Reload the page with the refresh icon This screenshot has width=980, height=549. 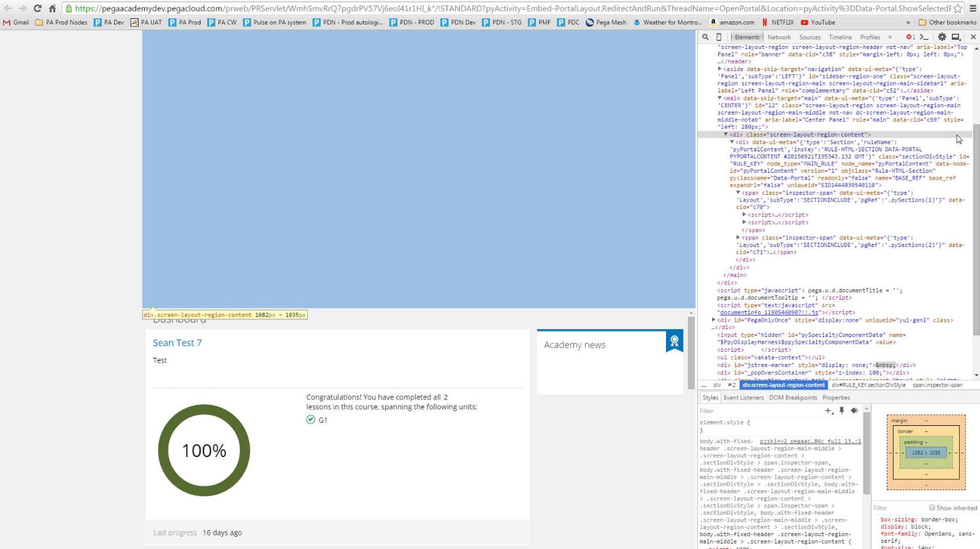coord(37,8)
